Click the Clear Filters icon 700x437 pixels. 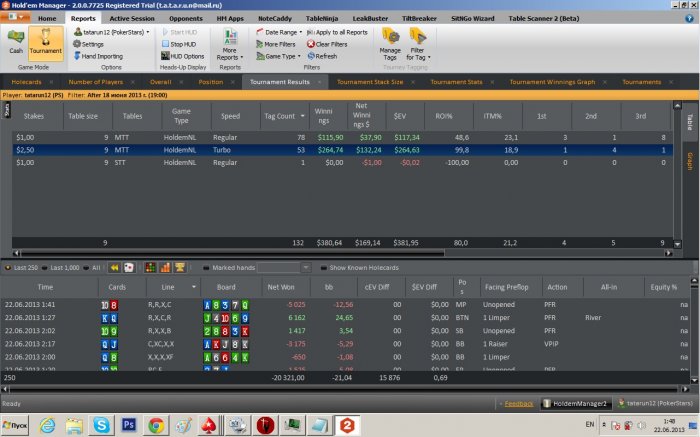pyautogui.click(x=329, y=44)
